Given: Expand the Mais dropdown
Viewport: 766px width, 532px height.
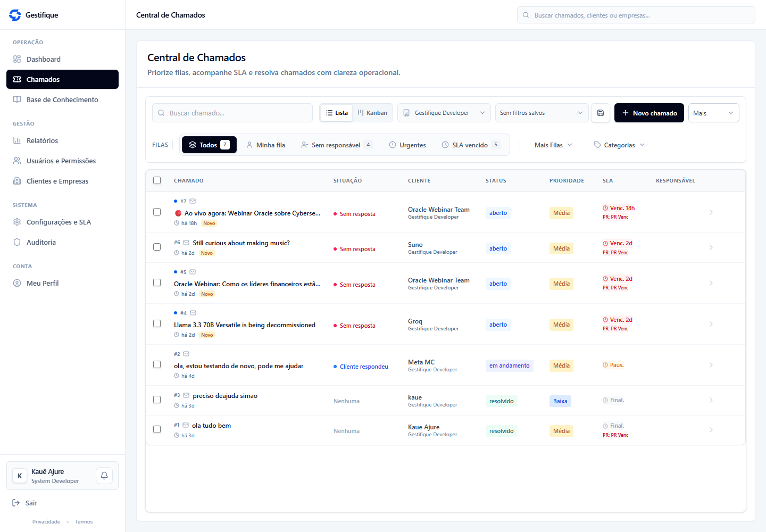Looking at the screenshot, I should (x=713, y=113).
